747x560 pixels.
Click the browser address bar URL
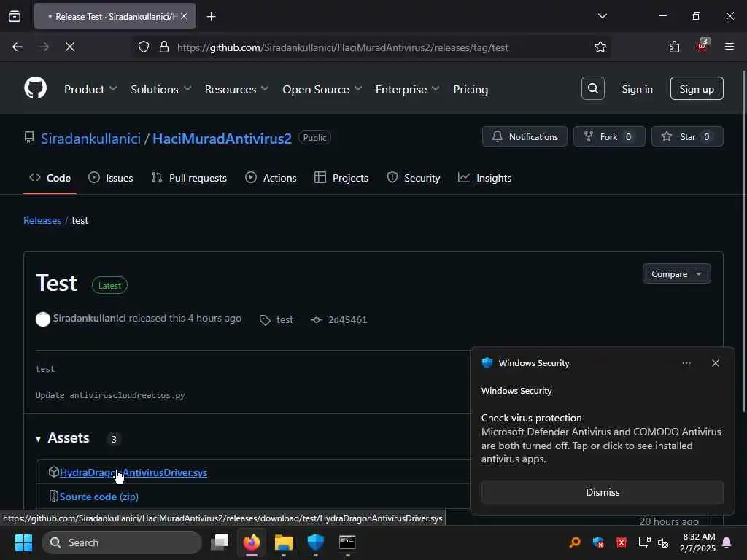tap(343, 47)
